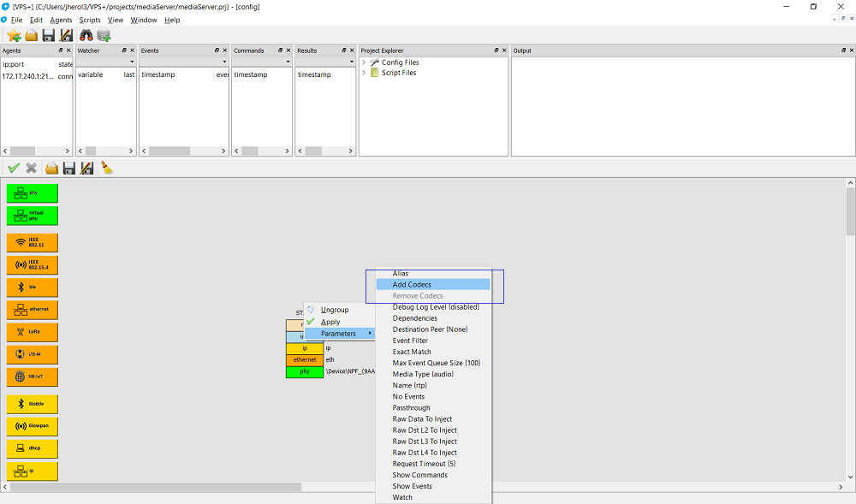Select the LoRa protocol block

(33, 332)
